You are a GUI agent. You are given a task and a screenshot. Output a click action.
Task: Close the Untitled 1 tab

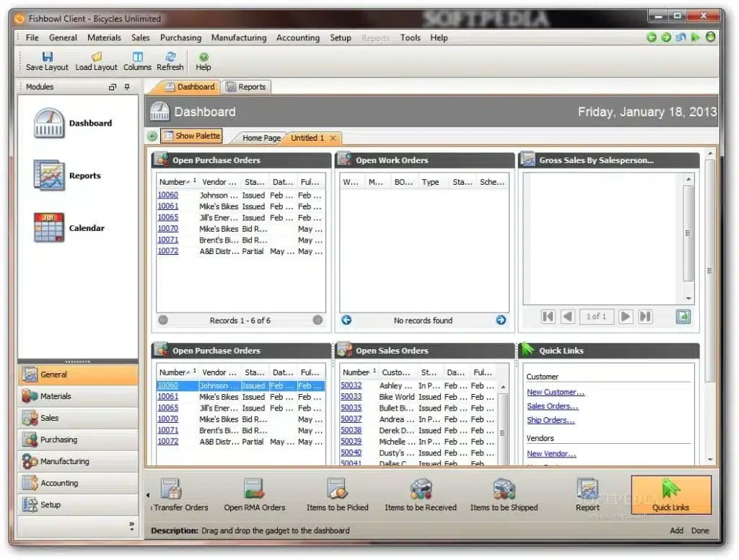tap(333, 138)
